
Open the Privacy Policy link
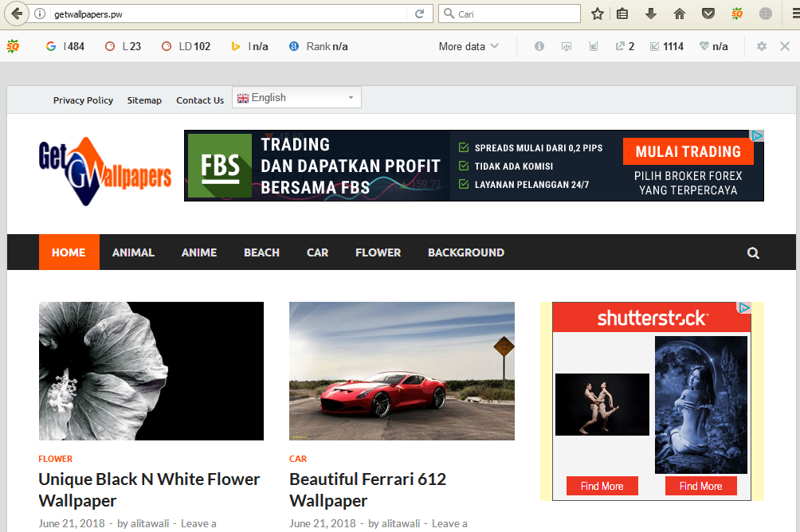tap(83, 100)
